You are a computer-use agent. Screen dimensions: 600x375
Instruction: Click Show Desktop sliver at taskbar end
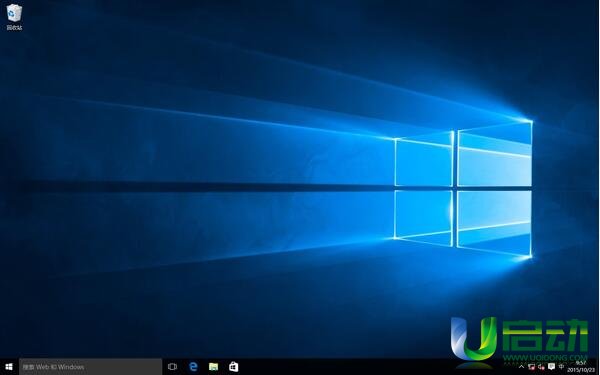coord(598,367)
